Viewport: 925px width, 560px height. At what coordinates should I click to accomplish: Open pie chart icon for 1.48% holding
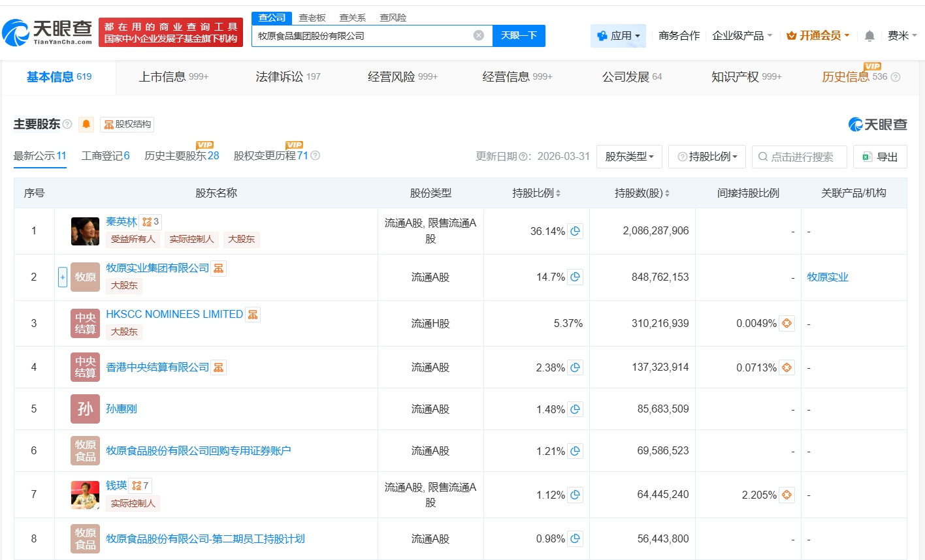(x=575, y=409)
